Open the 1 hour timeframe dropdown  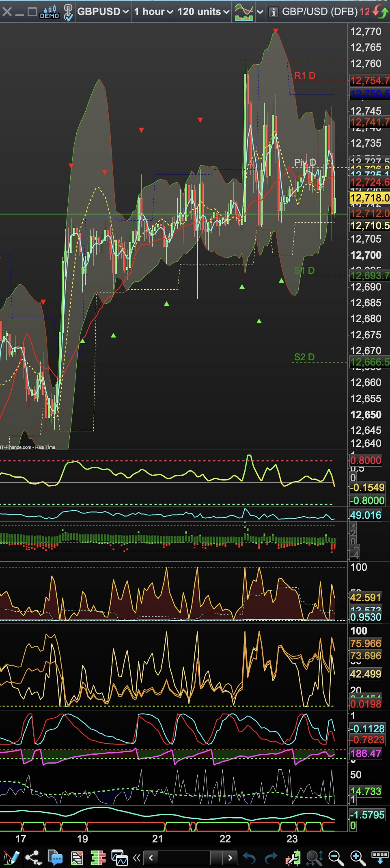pyautogui.click(x=153, y=11)
